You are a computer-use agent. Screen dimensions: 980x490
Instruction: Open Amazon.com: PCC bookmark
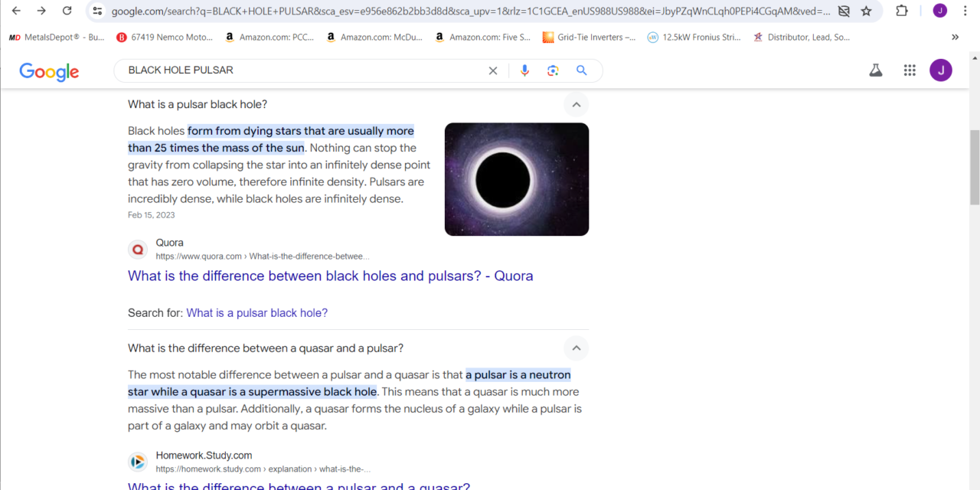(x=269, y=37)
